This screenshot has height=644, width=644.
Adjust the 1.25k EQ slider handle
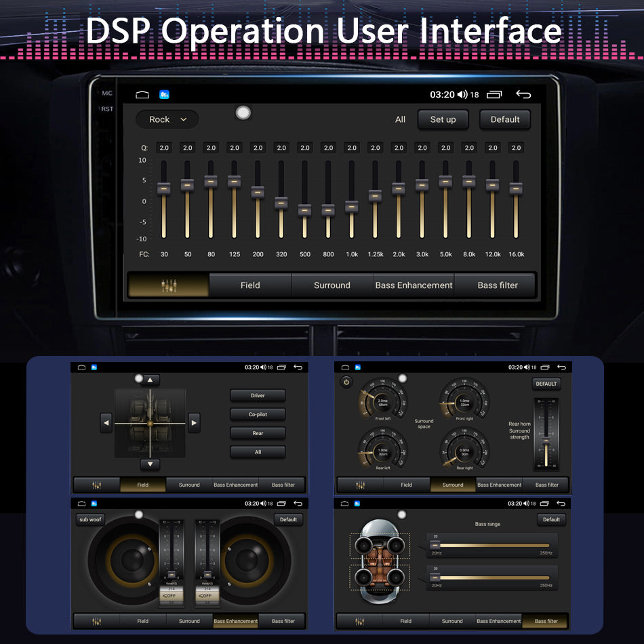[375, 196]
